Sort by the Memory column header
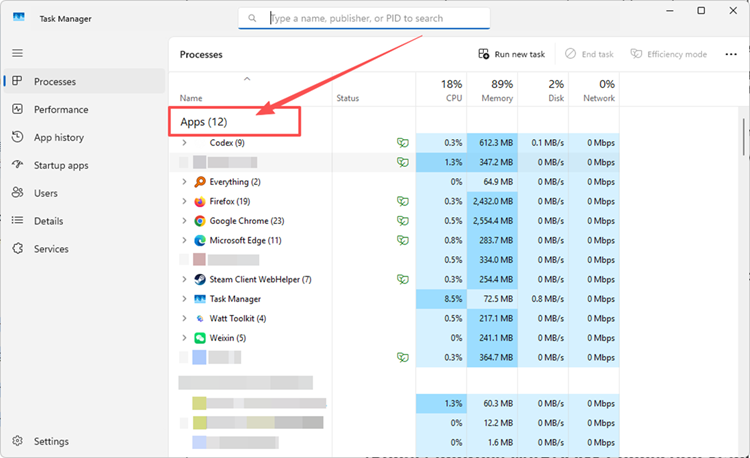 pos(492,89)
